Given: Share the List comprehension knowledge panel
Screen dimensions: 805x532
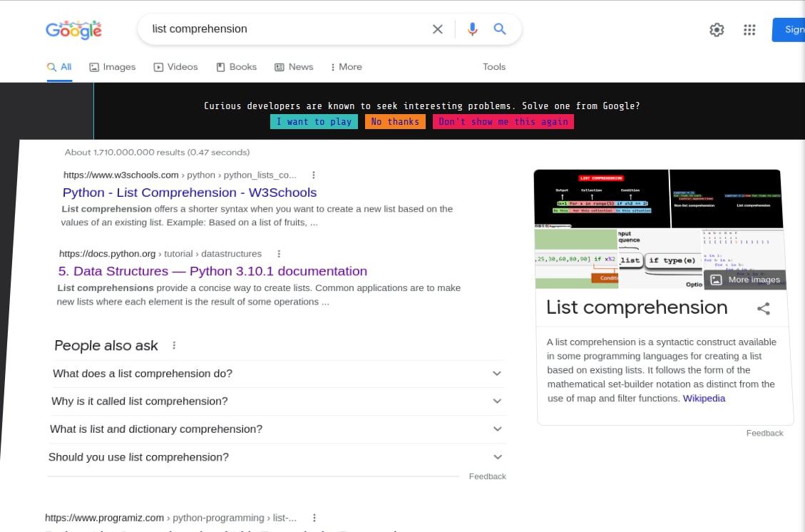Looking at the screenshot, I should click(764, 309).
